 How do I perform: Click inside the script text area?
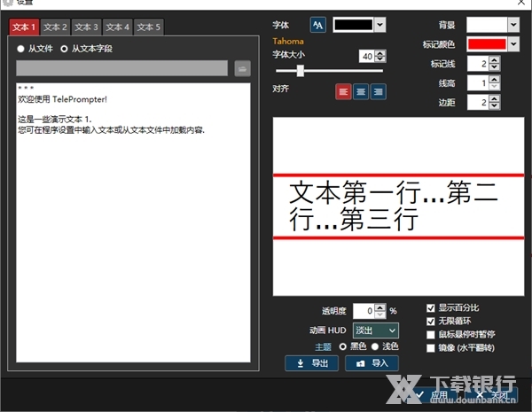pos(133,222)
